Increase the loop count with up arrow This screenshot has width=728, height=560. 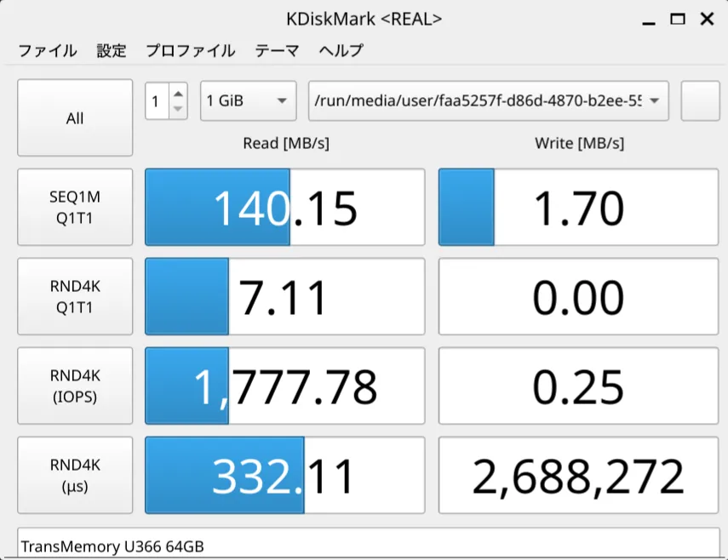tap(178, 94)
